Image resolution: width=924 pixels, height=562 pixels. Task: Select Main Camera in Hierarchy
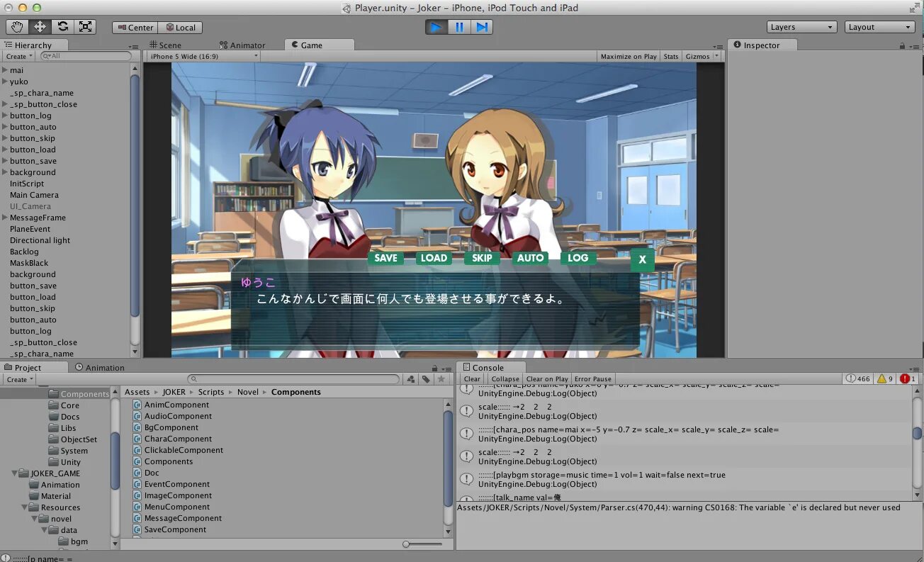click(34, 195)
